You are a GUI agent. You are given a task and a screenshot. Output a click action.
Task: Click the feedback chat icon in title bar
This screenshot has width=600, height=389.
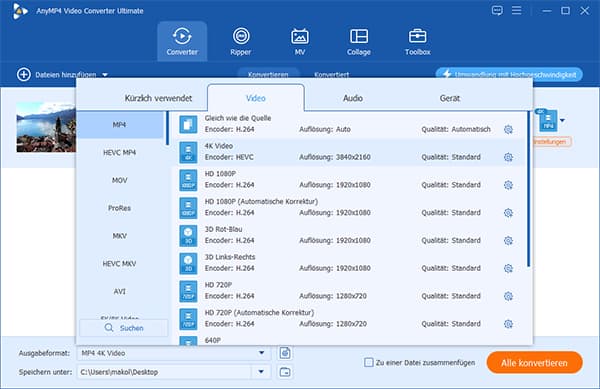click(x=497, y=10)
